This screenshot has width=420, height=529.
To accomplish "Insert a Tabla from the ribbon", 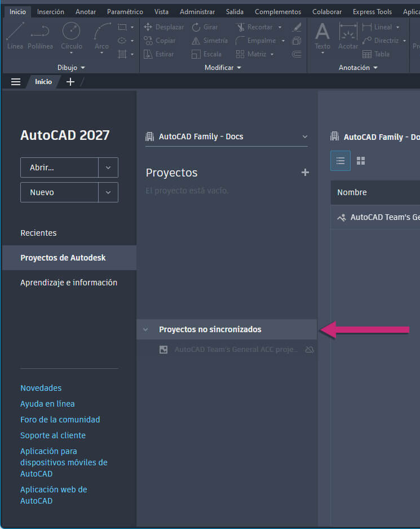I will point(376,54).
